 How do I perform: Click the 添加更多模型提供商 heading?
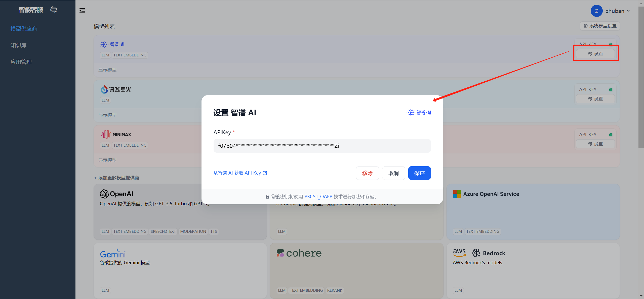(x=116, y=178)
